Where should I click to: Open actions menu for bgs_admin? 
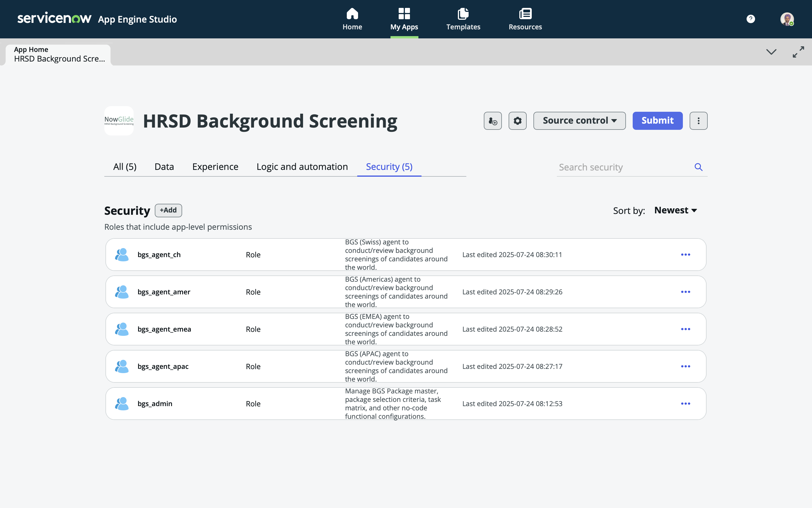685,404
